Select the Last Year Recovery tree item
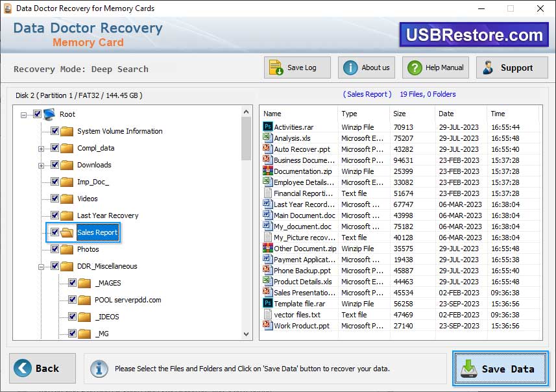The height and width of the screenshot is (392, 556). click(108, 215)
